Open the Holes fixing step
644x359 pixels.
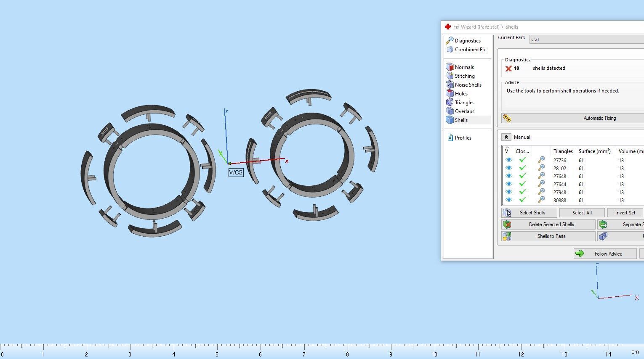461,94
